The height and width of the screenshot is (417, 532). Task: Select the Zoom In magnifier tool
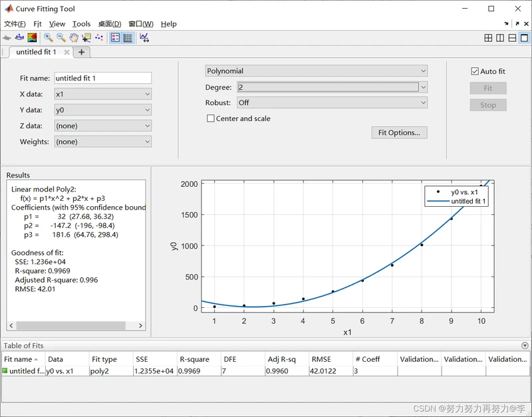coord(48,38)
